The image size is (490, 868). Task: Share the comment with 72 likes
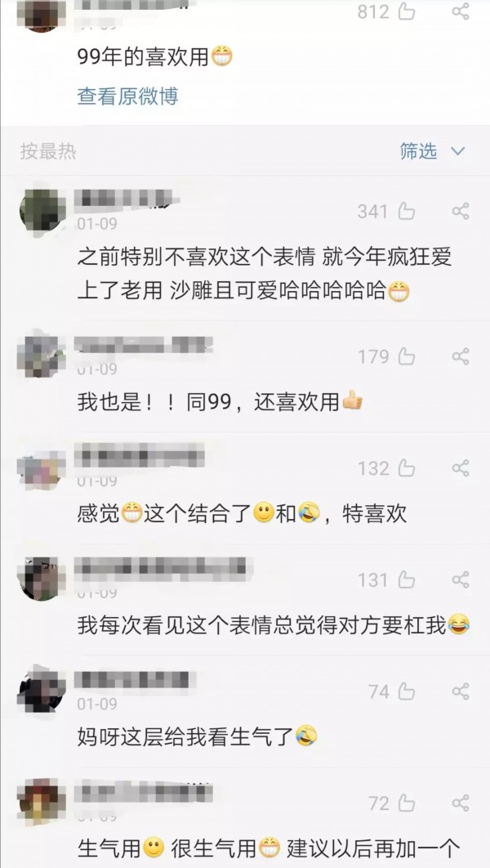[x=461, y=803]
